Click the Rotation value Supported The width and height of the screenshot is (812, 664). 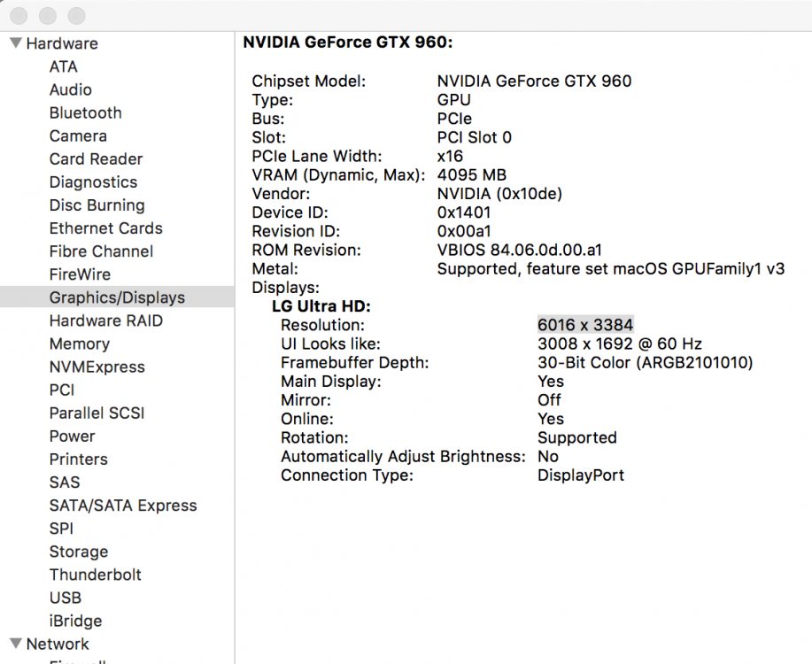[x=576, y=437]
